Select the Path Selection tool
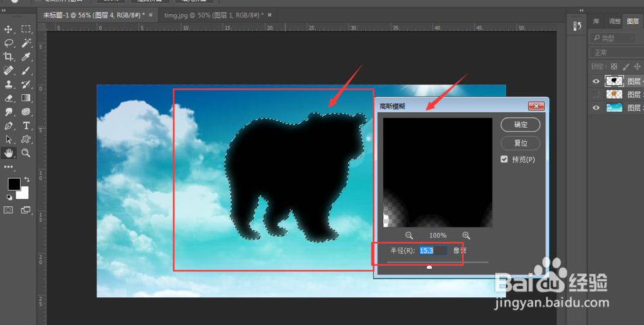The height and width of the screenshot is (325, 644). pyautogui.click(x=8, y=139)
